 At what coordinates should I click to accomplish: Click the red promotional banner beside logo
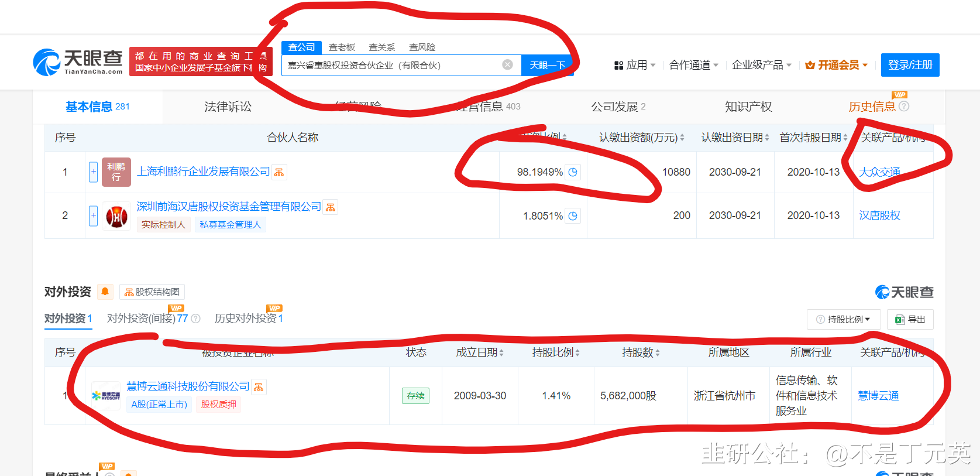pyautogui.click(x=201, y=61)
